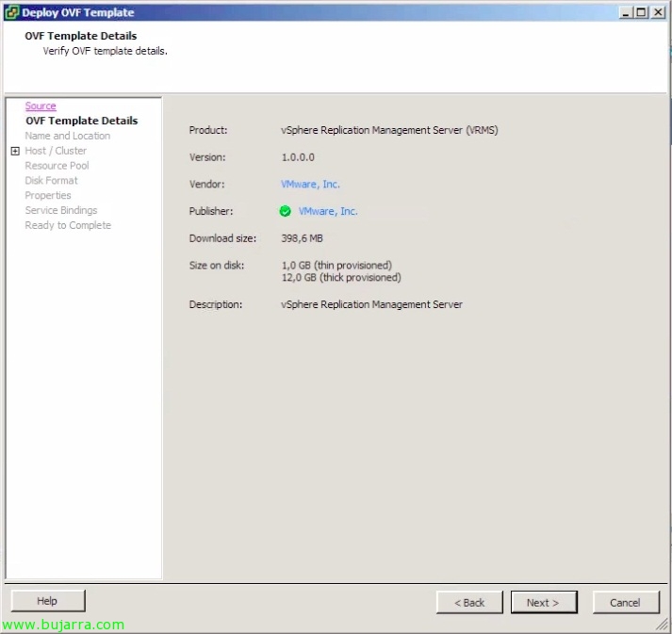This screenshot has height=634, width=672.
Task: Select Properties step in sidebar
Action: click(48, 195)
